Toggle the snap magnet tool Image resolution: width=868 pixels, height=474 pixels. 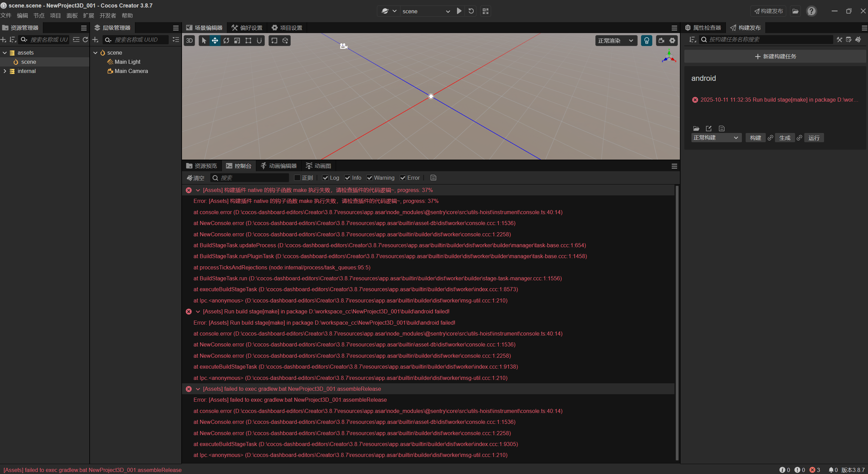coord(259,41)
